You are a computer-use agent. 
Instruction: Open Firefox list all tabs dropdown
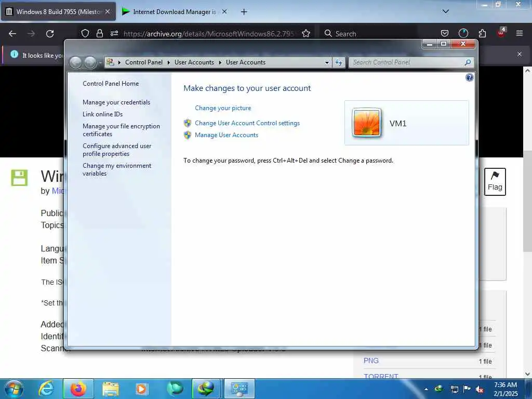pyautogui.click(x=446, y=11)
